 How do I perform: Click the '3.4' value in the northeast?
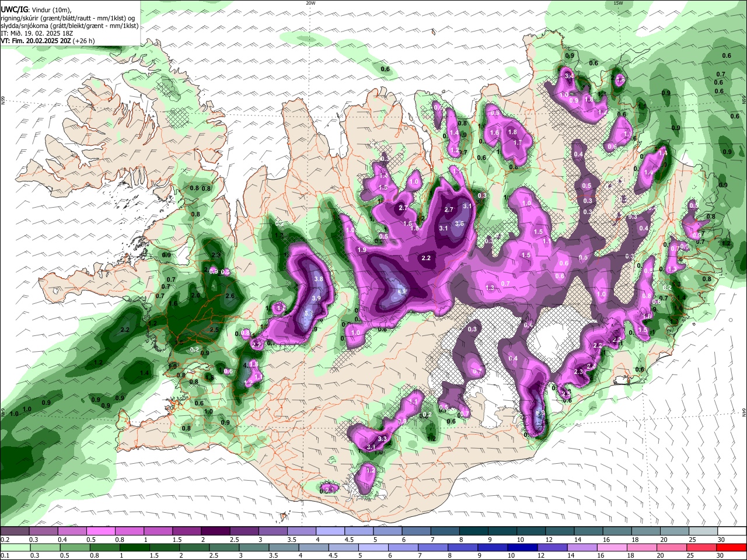point(570,76)
